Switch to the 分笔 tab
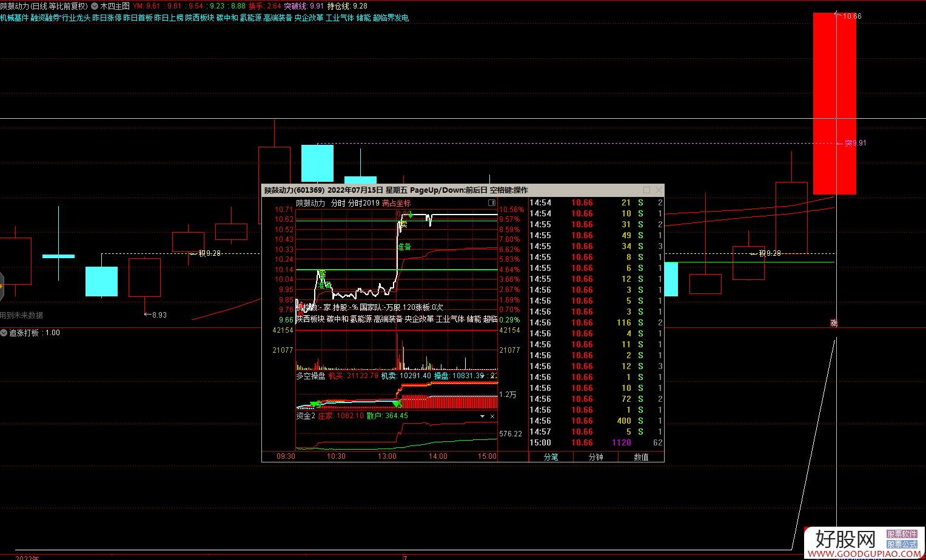Viewport: 926px width, 560px height. pos(551,457)
